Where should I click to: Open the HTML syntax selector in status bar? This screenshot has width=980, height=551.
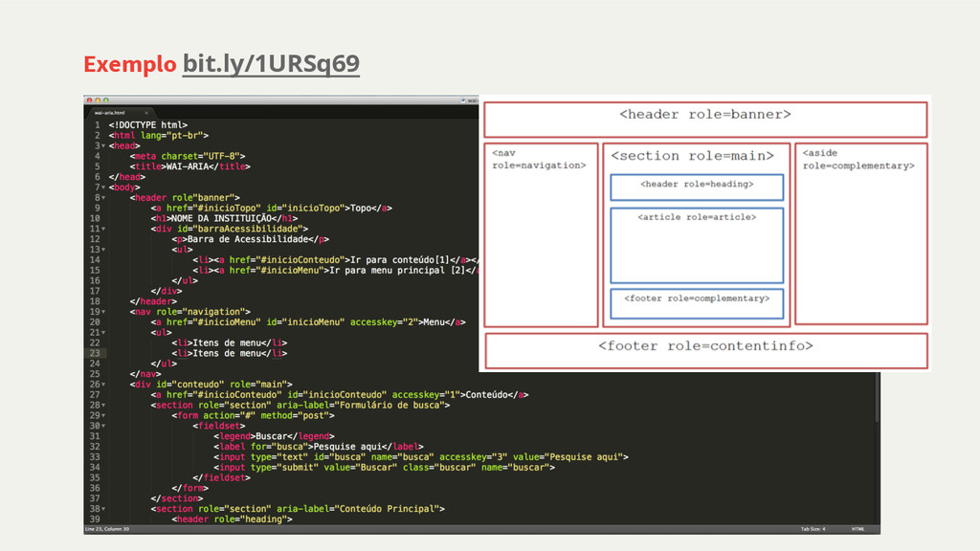click(x=858, y=529)
